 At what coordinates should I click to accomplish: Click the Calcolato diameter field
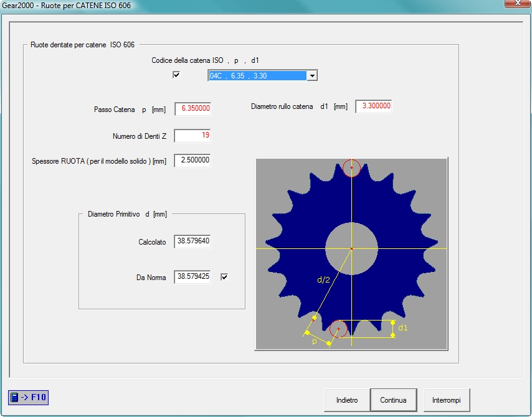tap(192, 241)
